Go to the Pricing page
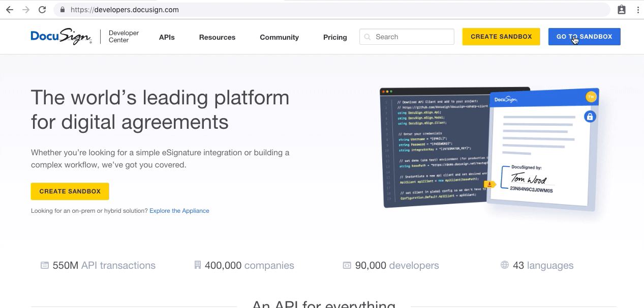The height and width of the screenshot is (308, 644). (x=335, y=37)
